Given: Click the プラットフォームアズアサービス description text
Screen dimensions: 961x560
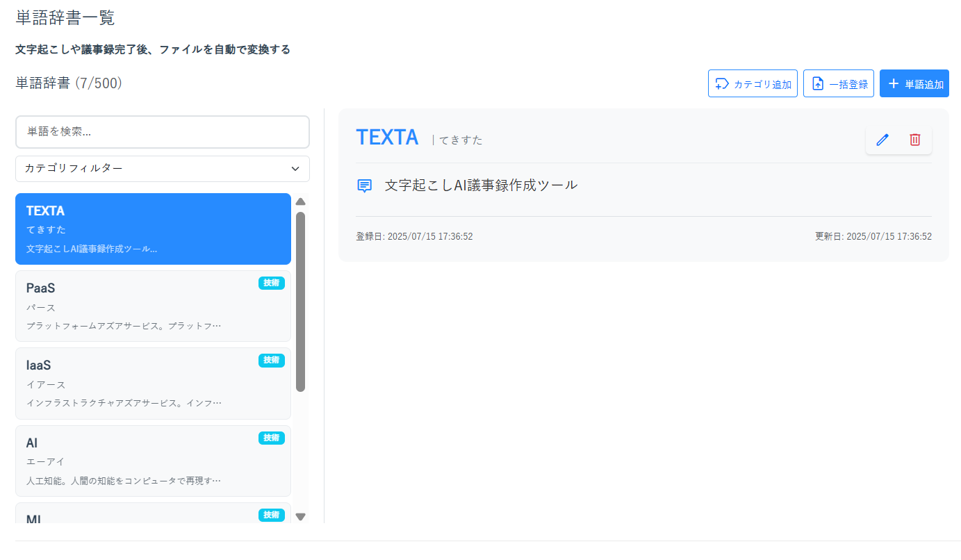Looking at the screenshot, I should (x=124, y=326).
